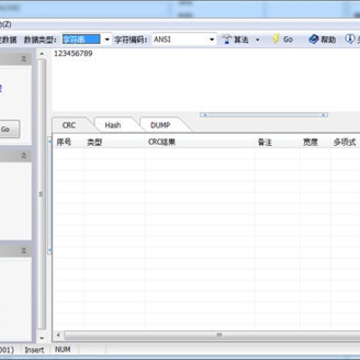This screenshot has height=360, width=360.
Task: Click the 序号 column header
Action: click(68, 142)
